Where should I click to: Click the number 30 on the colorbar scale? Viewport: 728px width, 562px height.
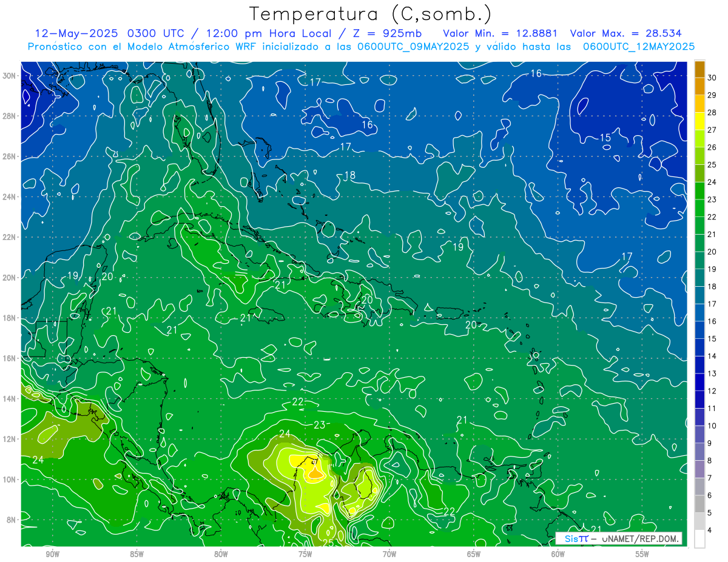point(712,78)
